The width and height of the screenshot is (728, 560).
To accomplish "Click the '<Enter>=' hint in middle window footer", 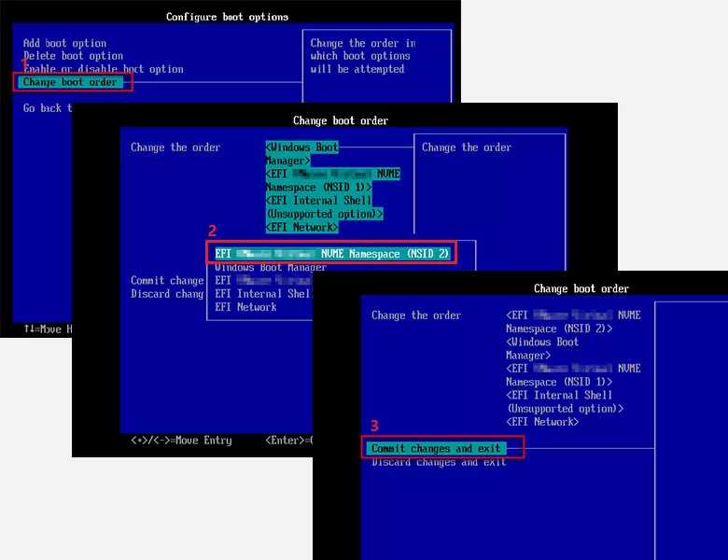I will pos(288,441).
